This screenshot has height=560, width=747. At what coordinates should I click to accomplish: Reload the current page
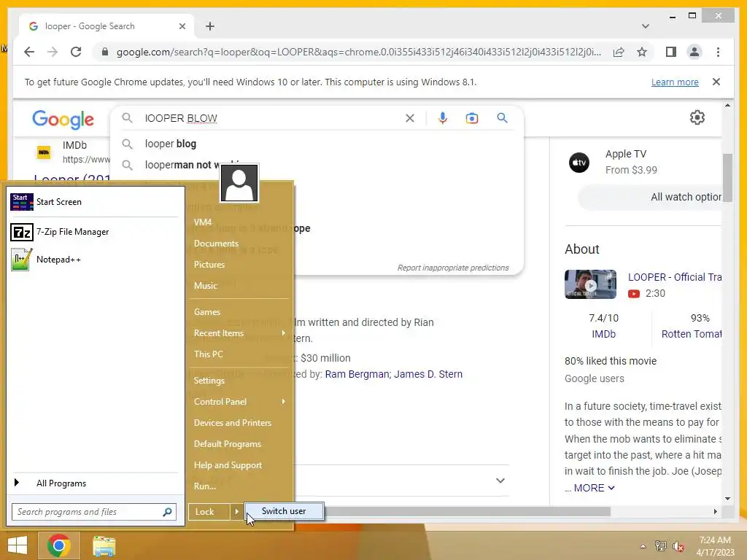click(x=76, y=52)
